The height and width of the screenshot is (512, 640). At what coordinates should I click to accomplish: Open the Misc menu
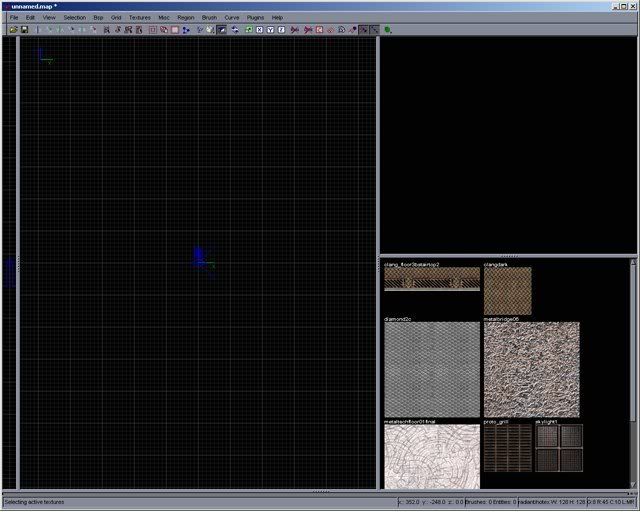(x=164, y=18)
